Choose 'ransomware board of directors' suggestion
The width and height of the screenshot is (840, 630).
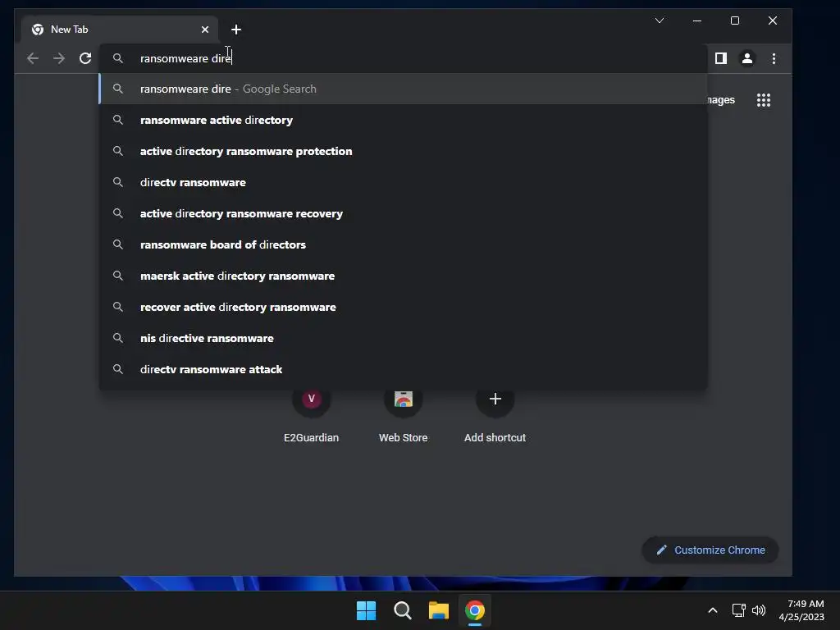(403, 244)
